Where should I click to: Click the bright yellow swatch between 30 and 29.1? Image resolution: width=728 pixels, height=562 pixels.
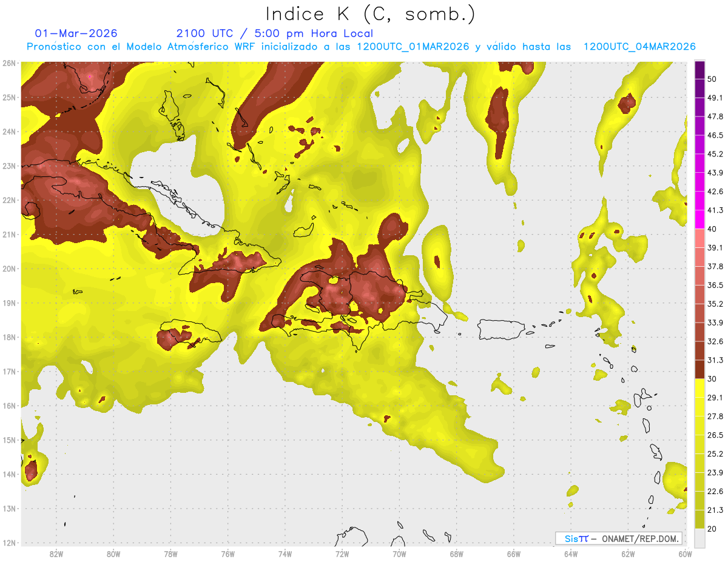(x=699, y=389)
